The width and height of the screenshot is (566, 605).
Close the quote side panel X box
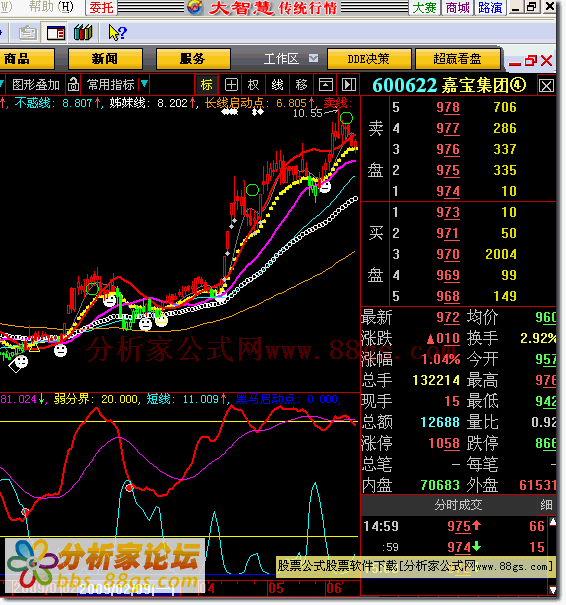546,86
